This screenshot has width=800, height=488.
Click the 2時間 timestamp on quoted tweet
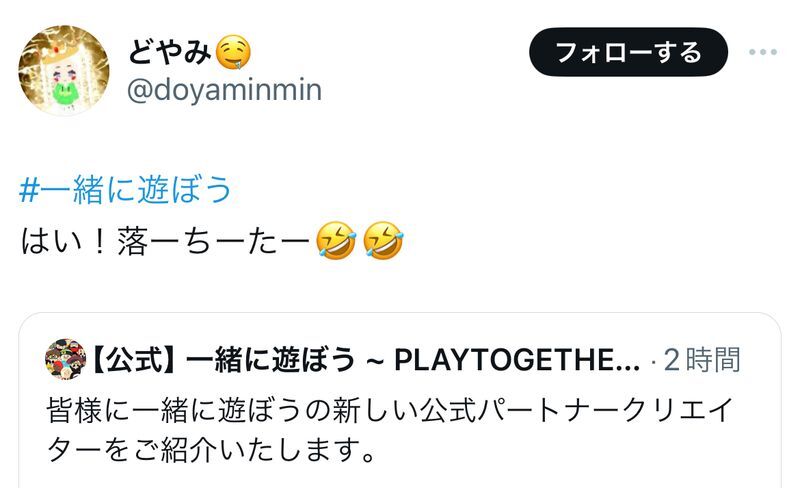[x=702, y=360]
